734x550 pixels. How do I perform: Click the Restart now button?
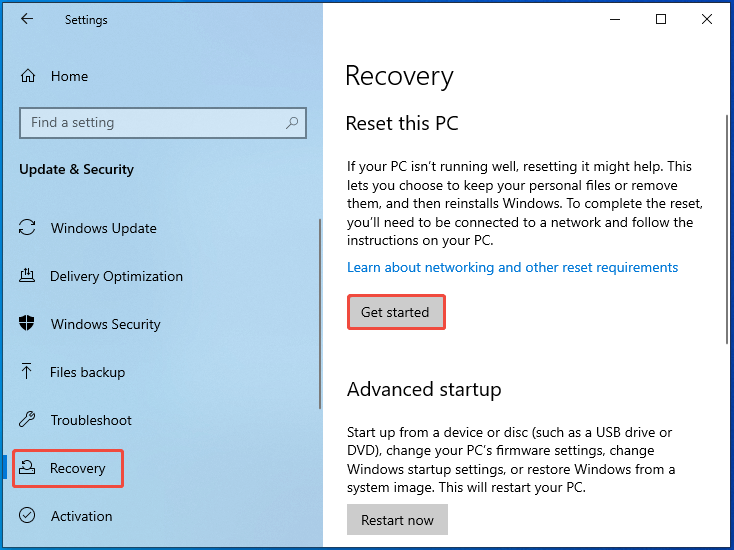pyautogui.click(x=397, y=520)
